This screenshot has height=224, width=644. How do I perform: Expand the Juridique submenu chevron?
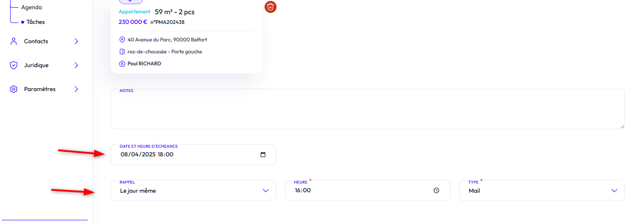point(76,65)
